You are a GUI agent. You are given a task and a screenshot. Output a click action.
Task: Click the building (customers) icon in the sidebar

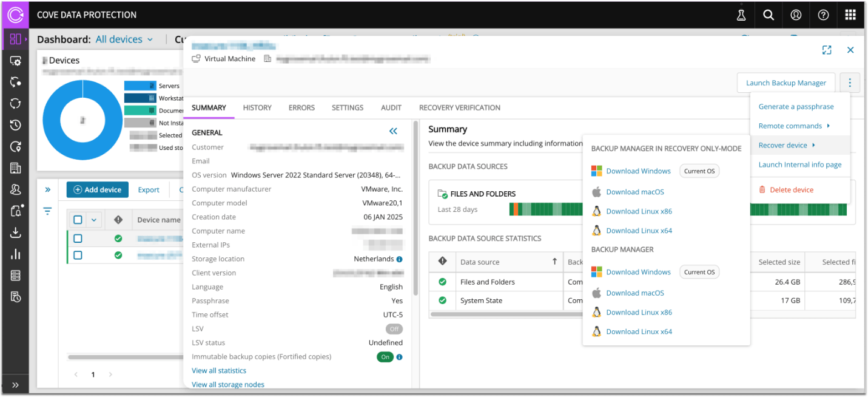coord(16,168)
